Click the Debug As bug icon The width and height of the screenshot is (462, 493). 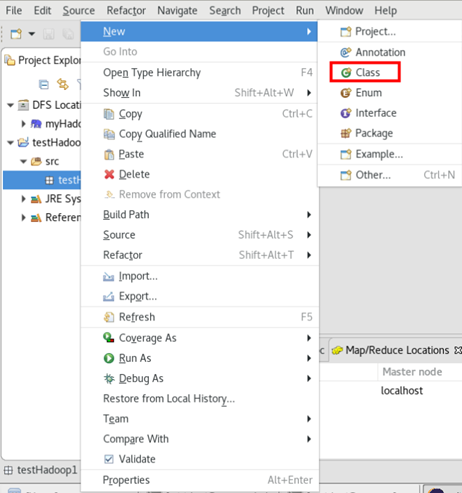[x=109, y=379]
